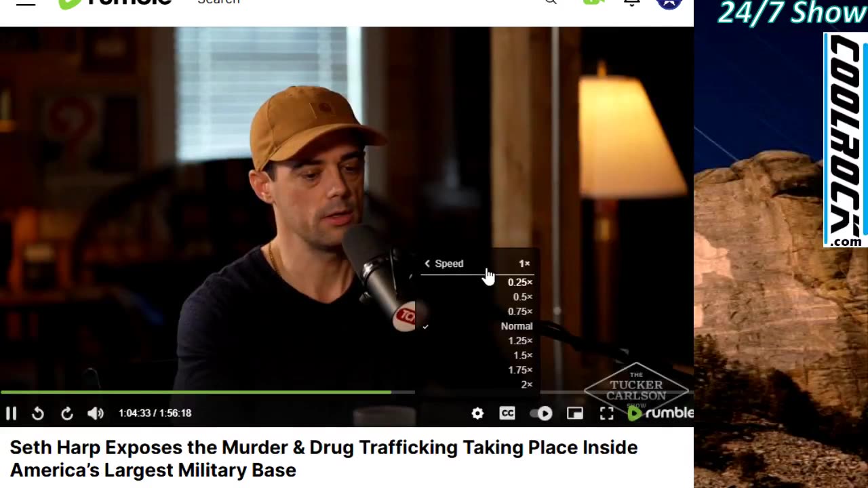Choose 1.25× speed option

pos(520,341)
